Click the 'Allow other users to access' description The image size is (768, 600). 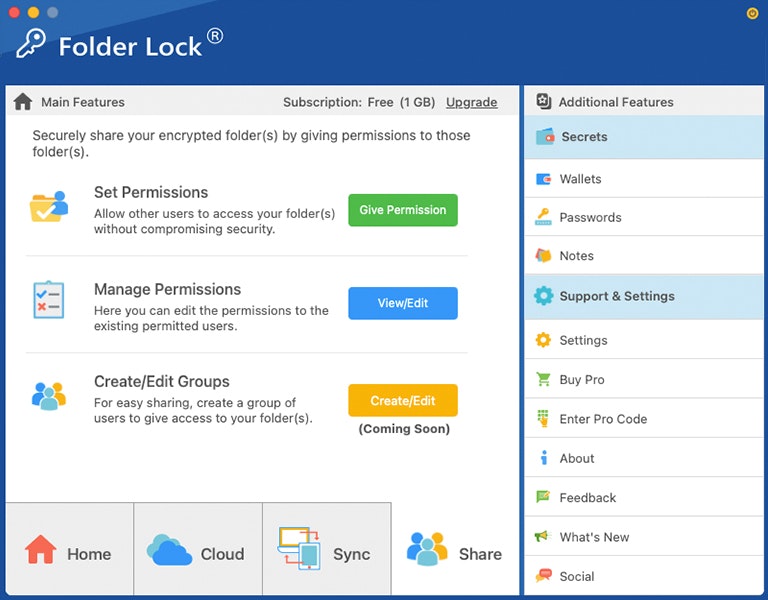point(215,221)
